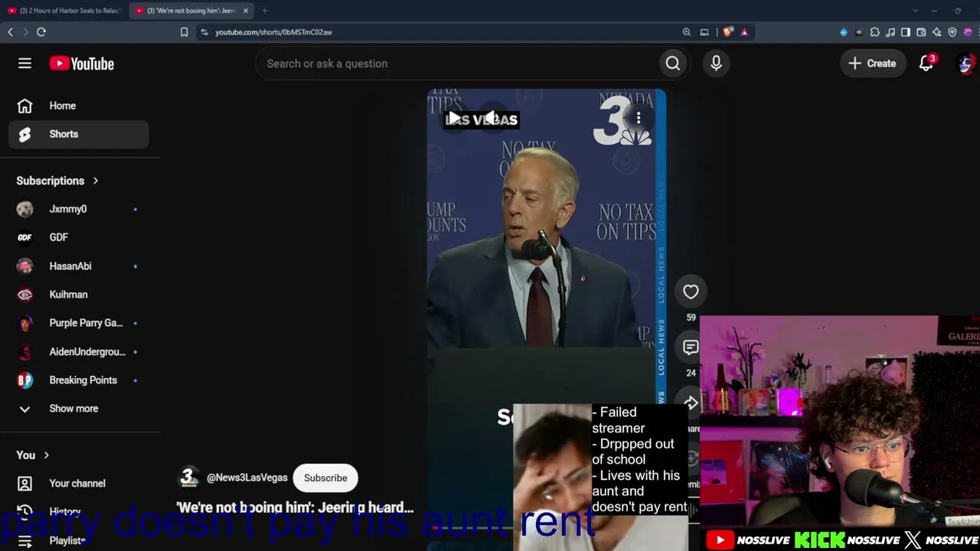Go back to the previous page
Viewport: 980px width, 551px height.
(x=11, y=32)
